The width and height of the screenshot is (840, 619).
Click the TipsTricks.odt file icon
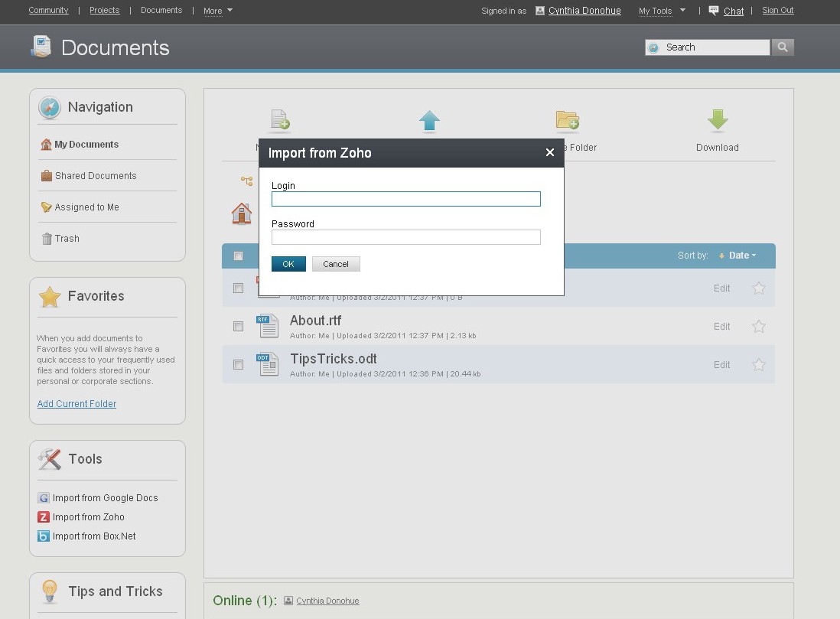click(x=267, y=364)
